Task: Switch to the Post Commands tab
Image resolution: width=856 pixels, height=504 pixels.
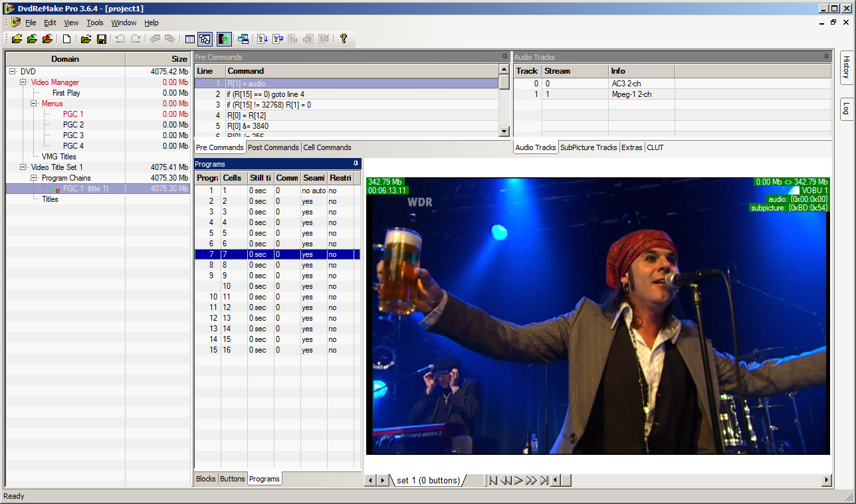Action: (273, 147)
